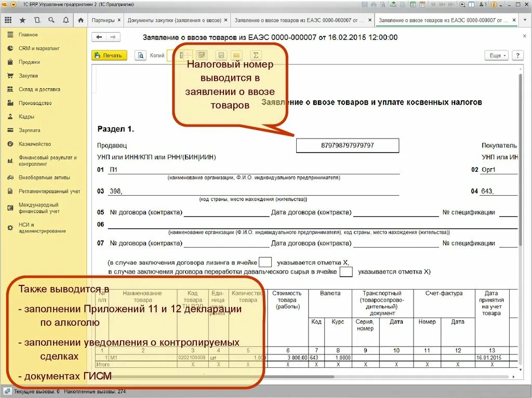Close the Документы закупки tab
This screenshot has height=398, width=532.
pyautogui.click(x=225, y=20)
